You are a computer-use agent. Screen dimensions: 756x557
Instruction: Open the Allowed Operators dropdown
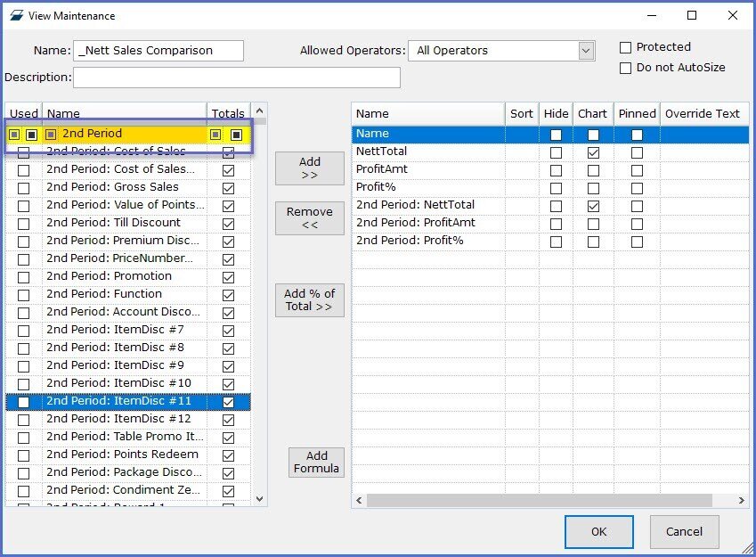pos(586,51)
